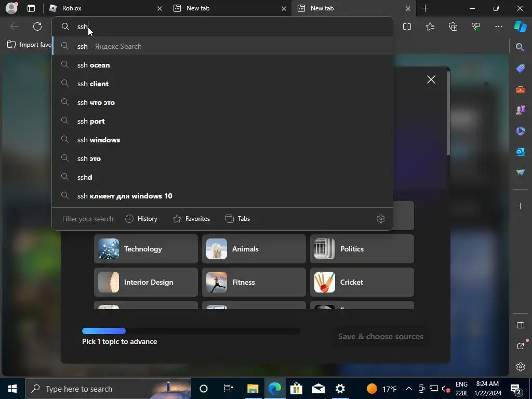Open search filter settings gear
Screen dimensions: 532x399
point(380,219)
